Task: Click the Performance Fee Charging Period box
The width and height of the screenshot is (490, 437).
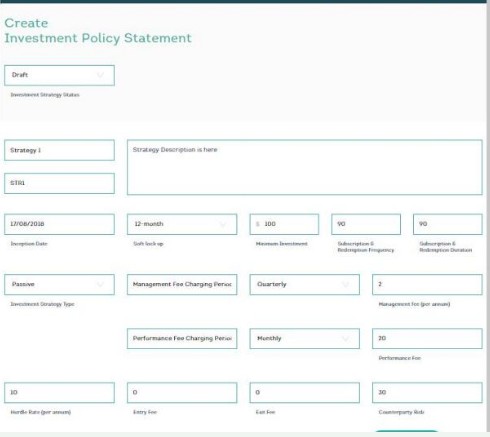Action: [182, 339]
